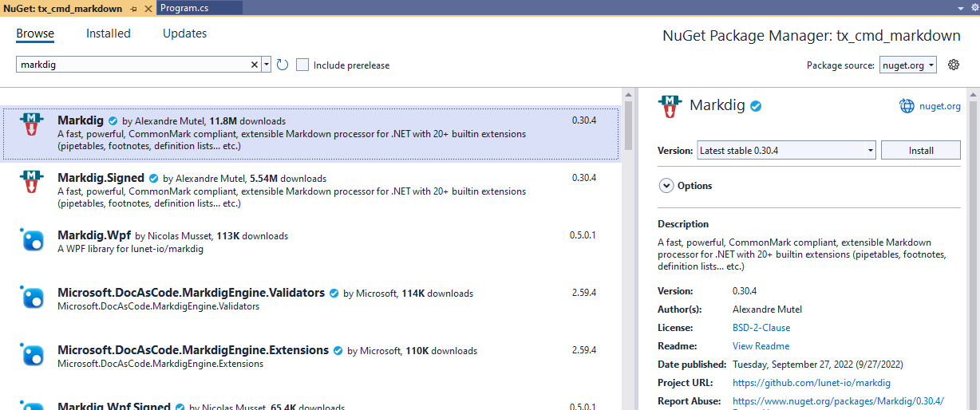This screenshot has width=980, height=410.
Task: Select Microsoft.DocAsCode.MarkdigEngine.Validators package title
Action: coord(191,293)
